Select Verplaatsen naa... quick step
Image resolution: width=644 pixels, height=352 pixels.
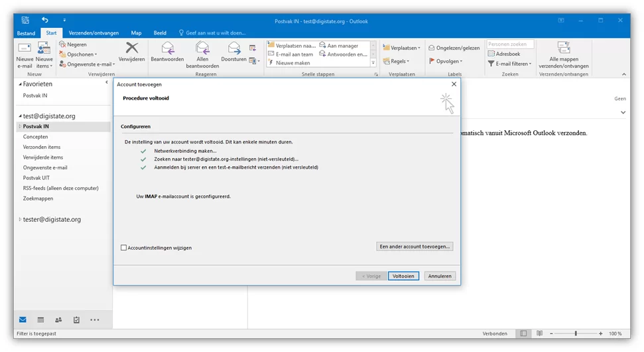click(x=292, y=46)
